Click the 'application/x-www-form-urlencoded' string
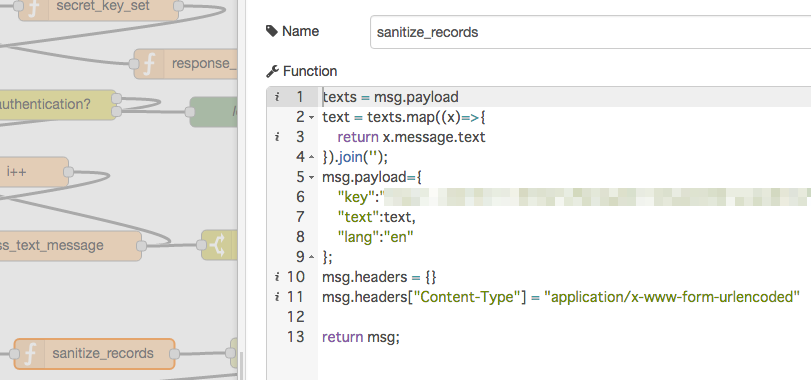Image resolution: width=811 pixels, height=380 pixels. coord(672,297)
